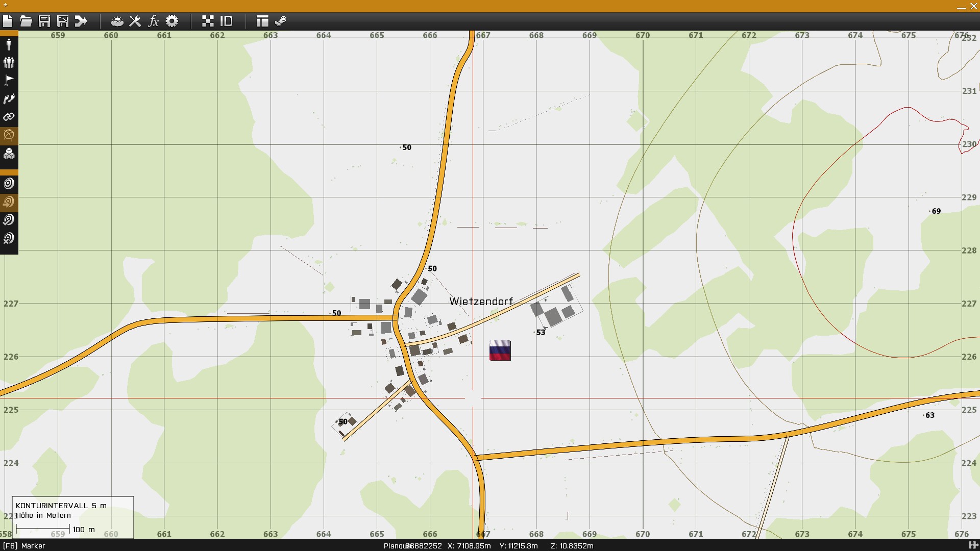The height and width of the screenshot is (551, 980).
Task: Click the Wietzendorf town label
Action: [x=481, y=302]
